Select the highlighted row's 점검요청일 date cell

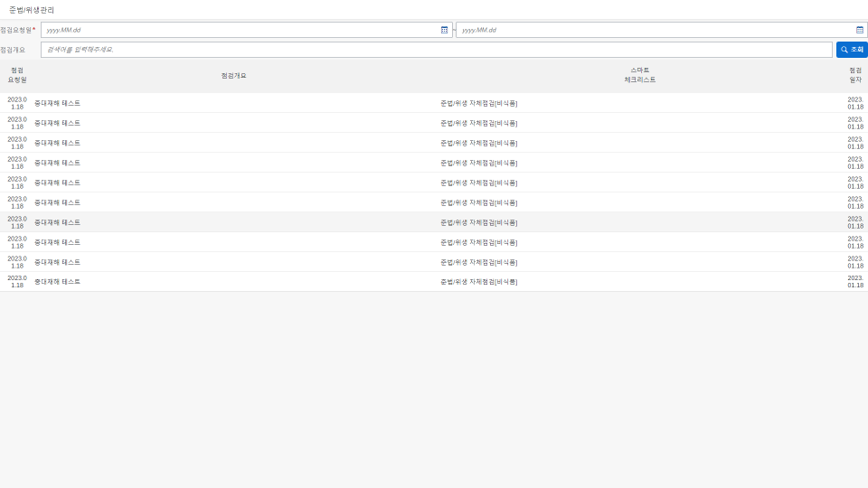[x=17, y=222]
